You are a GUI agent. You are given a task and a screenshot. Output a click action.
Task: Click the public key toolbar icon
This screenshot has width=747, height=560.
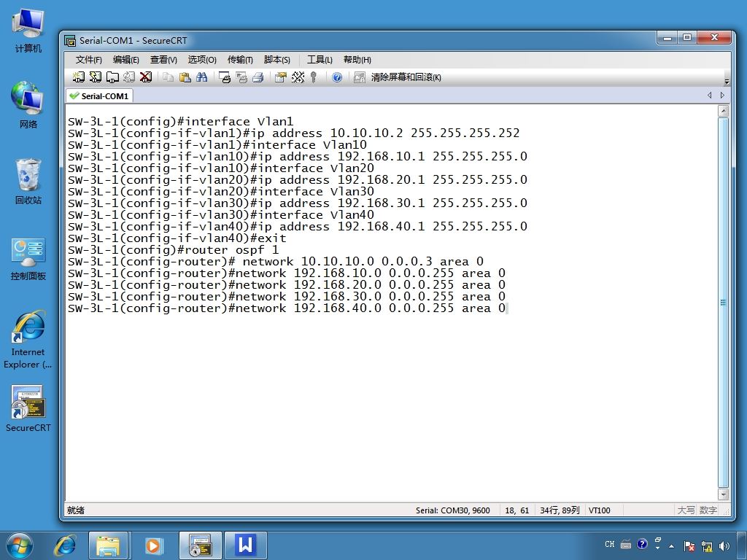point(314,77)
